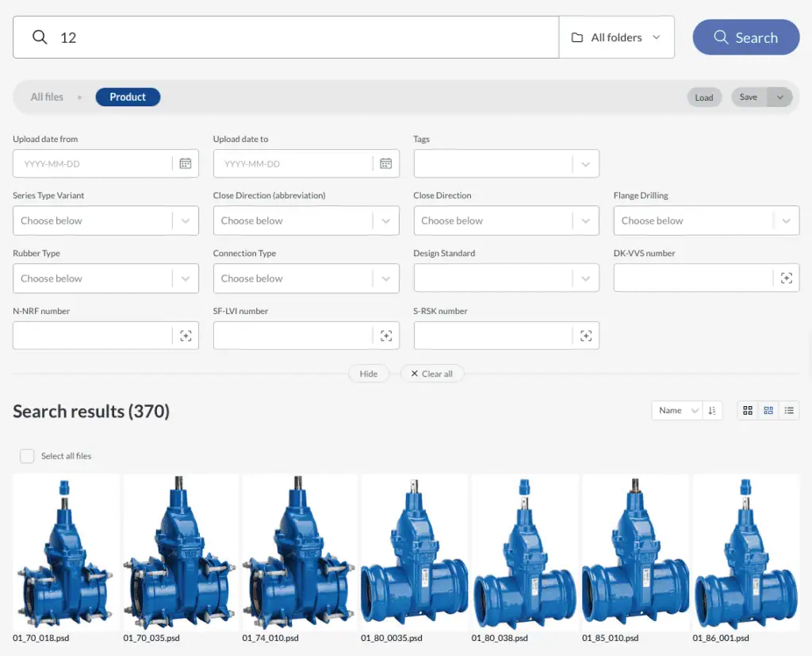Open the All folders dropdown
This screenshot has width=812, height=656.
point(617,37)
